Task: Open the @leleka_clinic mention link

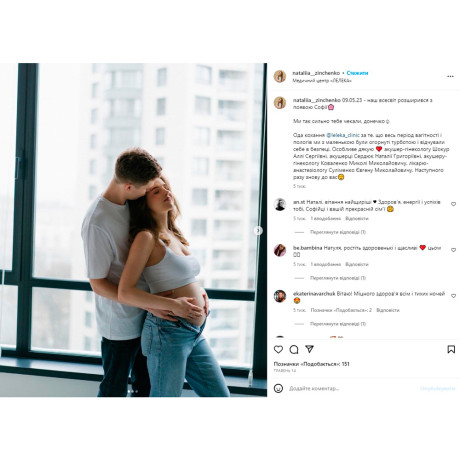Action: [x=343, y=135]
